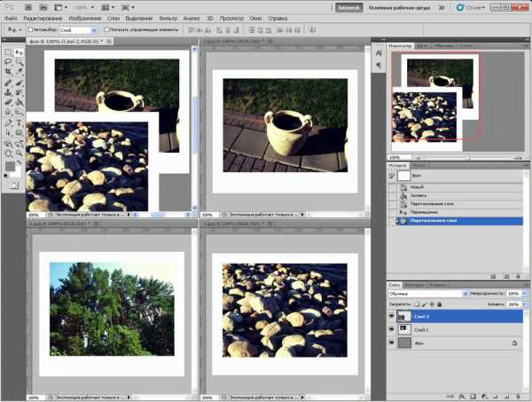Expand the Непрозрачность opacity dropdown arrow
The image size is (532, 402).
click(522, 293)
